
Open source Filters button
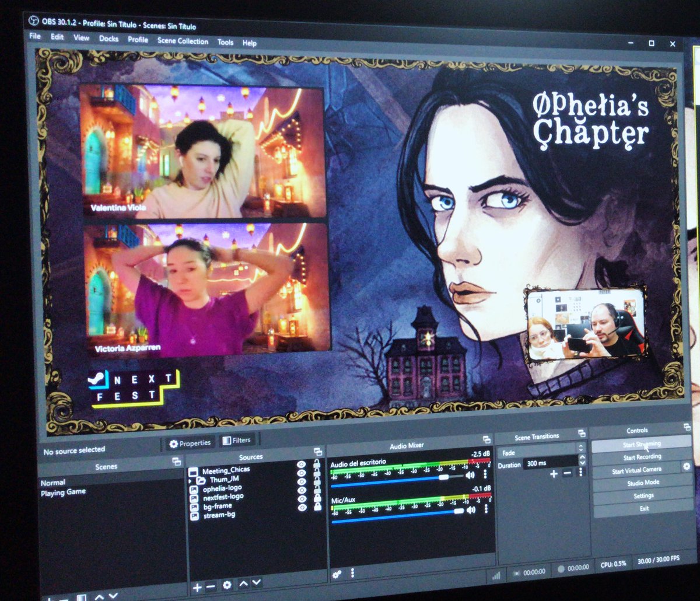[x=237, y=441]
